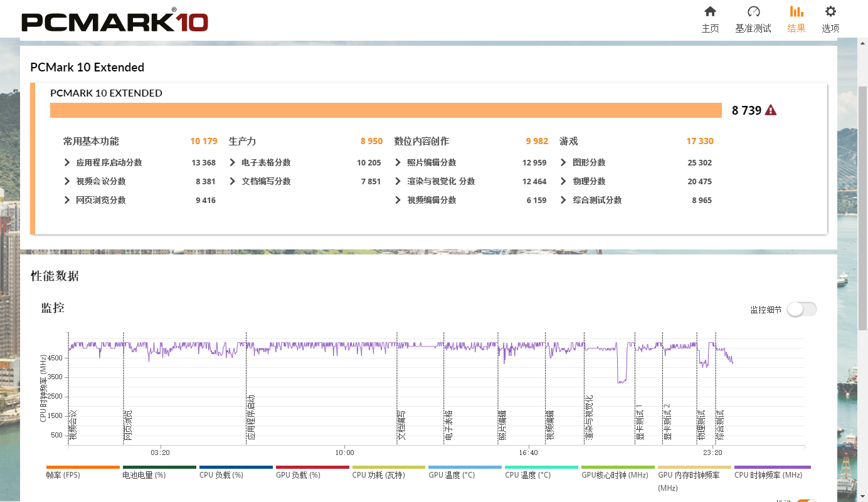This screenshot has width=868, height=502.
Task: Click the PCMARK 10 logo
Action: click(115, 21)
